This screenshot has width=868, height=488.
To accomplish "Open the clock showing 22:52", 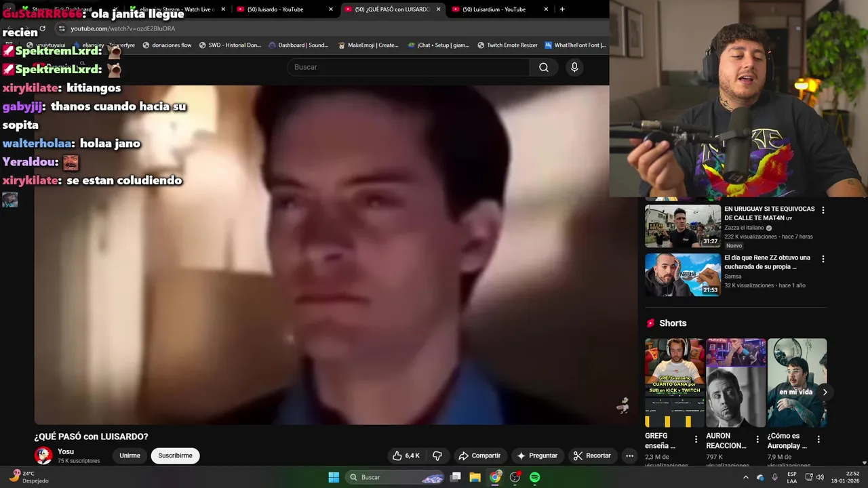I will [847, 477].
